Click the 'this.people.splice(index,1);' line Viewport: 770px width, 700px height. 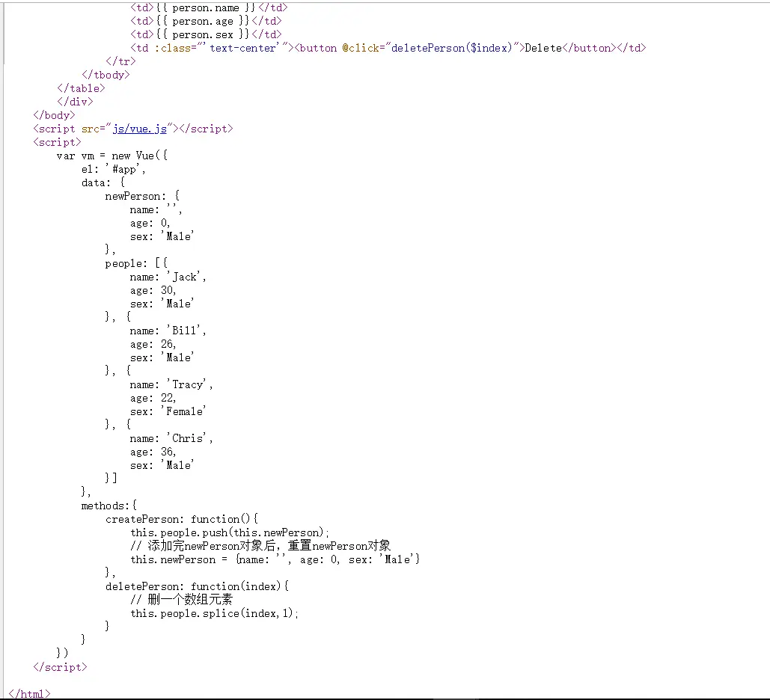[x=214, y=613]
